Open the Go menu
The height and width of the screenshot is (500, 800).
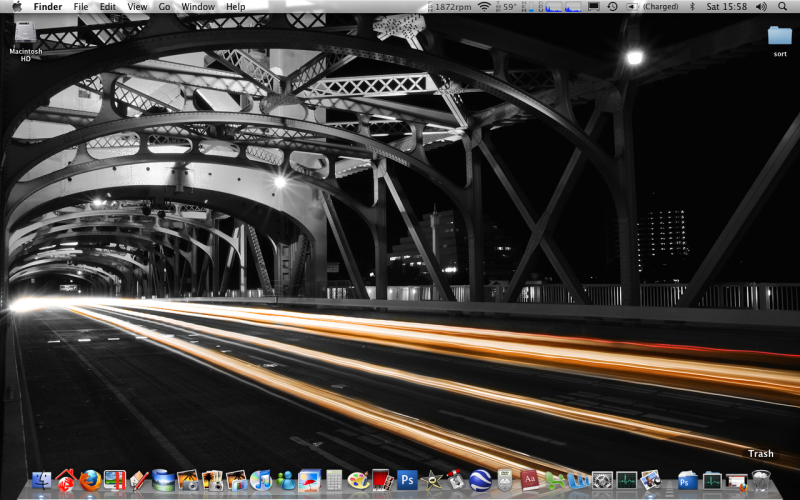click(164, 7)
